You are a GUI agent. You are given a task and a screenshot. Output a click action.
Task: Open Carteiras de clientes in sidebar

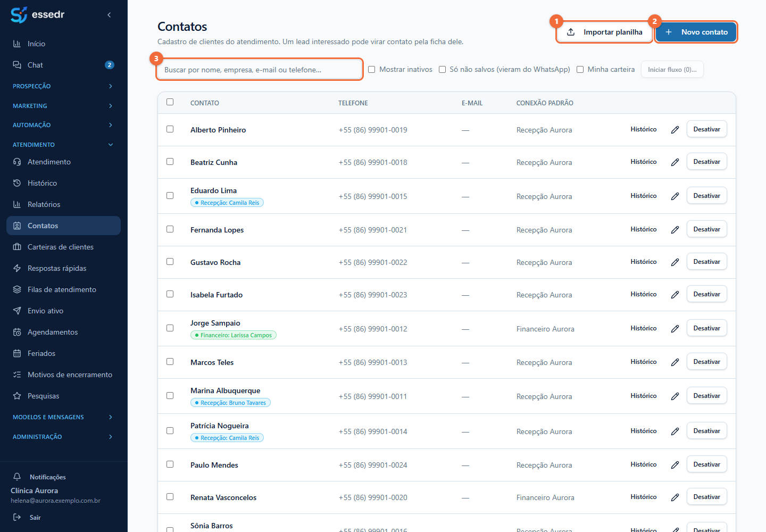[x=63, y=247]
